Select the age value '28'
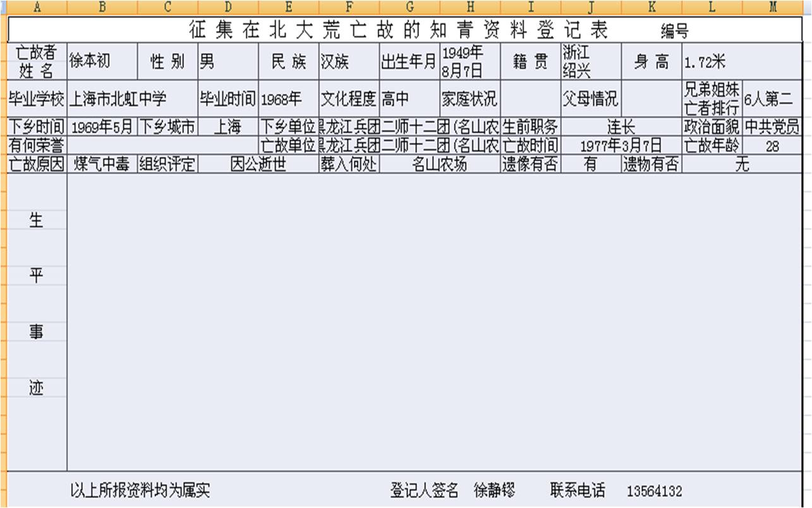Viewport: 812px width, 508px height. (772, 145)
